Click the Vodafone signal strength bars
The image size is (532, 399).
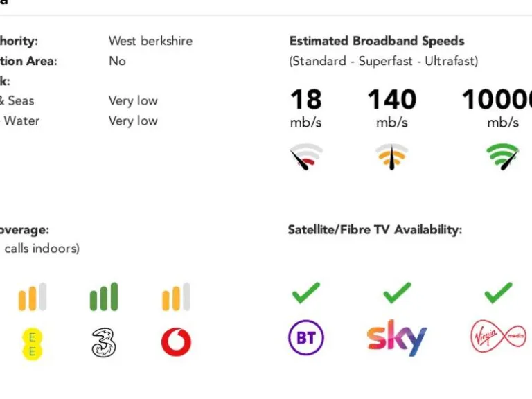(176, 297)
